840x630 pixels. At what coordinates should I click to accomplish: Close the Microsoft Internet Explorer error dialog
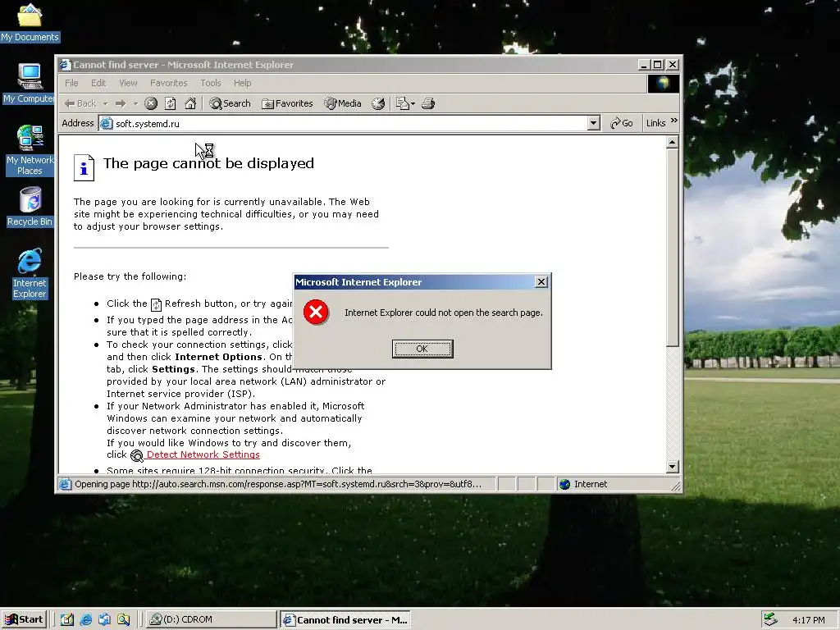coord(541,282)
